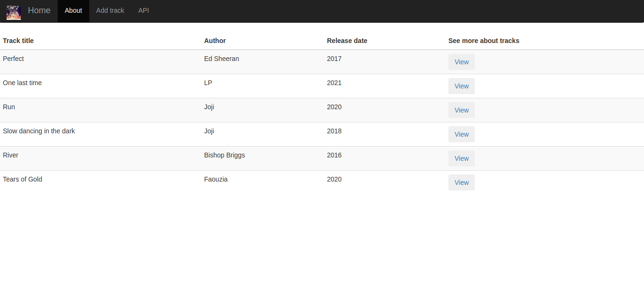Click the site logo image in navbar

click(14, 12)
